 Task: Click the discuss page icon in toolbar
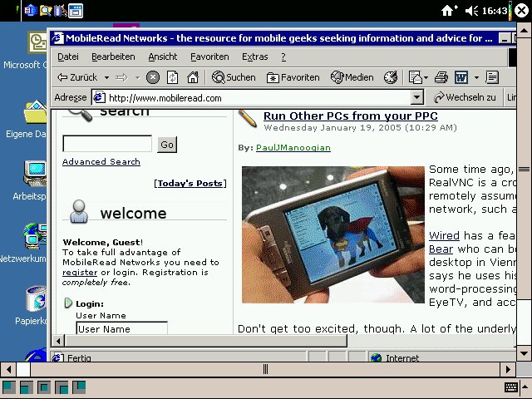point(491,77)
